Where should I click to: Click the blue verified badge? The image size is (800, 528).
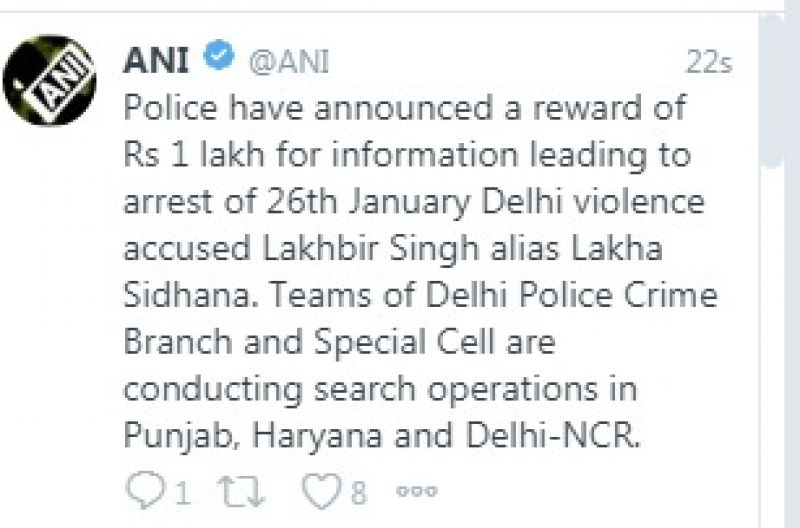(219, 59)
